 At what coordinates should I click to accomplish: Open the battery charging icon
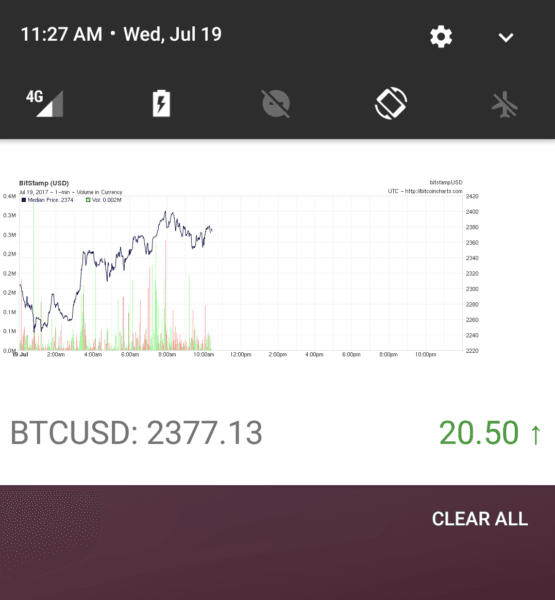coord(161,103)
